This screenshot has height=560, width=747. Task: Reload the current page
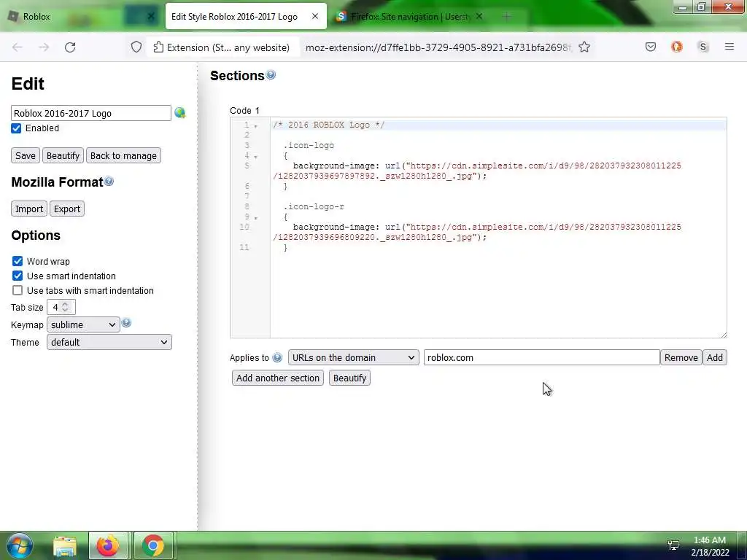pyautogui.click(x=70, y=47)
